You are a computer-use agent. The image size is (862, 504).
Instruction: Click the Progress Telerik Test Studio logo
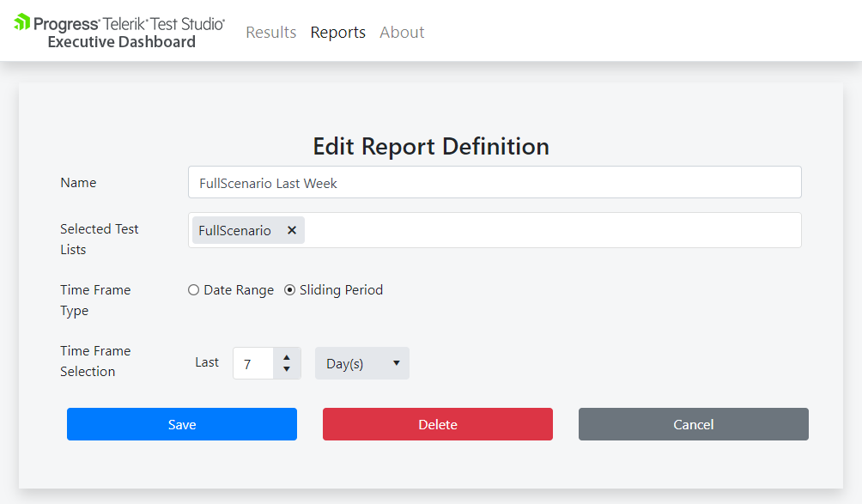[x=119, y=24]
